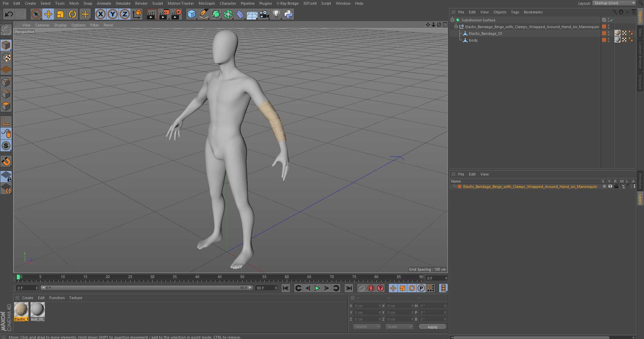Activate the Scale tool
This screenshot has height=339, width=644.
coord(60,14)
